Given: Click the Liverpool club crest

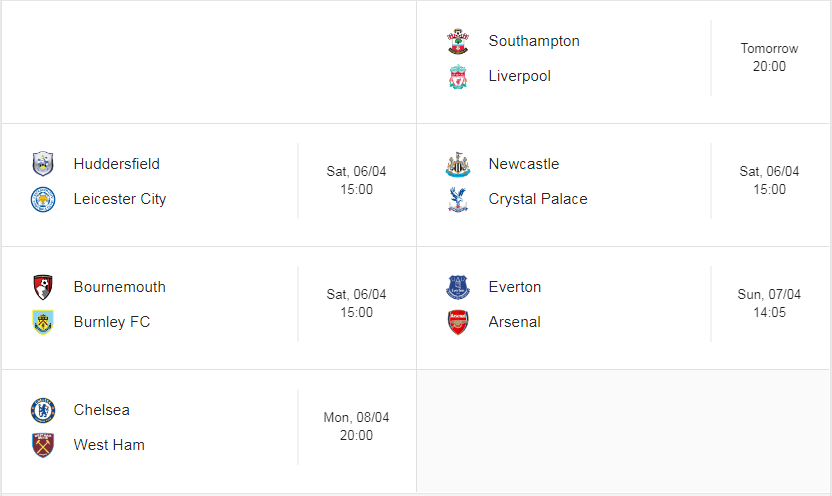Looking at the screenshot, I should click(458, 77).
